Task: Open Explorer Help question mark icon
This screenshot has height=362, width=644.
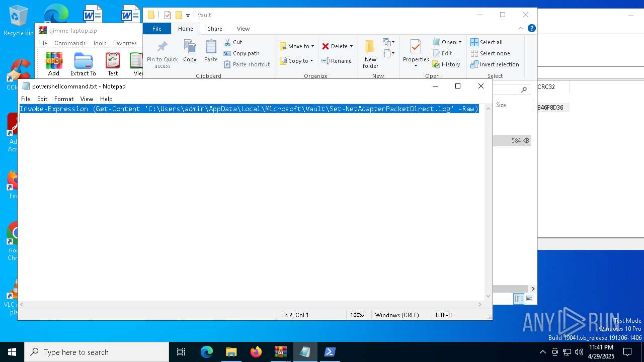Action: point(531,29)
